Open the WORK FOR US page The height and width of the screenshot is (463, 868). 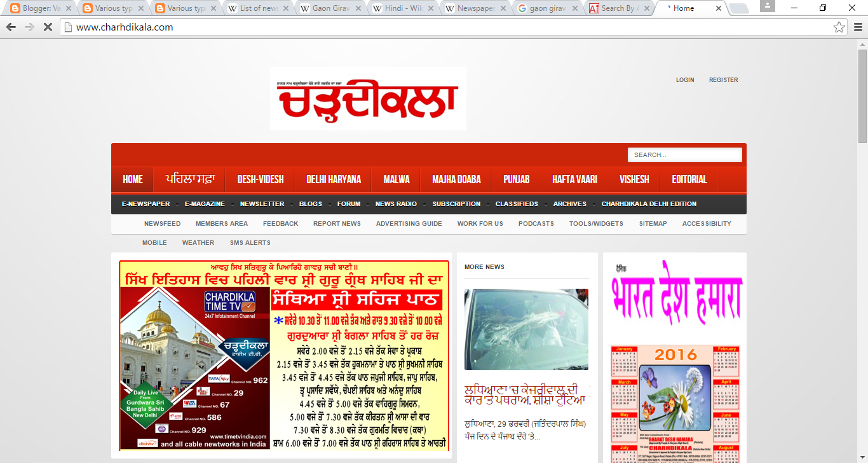(x=480, y=224)
